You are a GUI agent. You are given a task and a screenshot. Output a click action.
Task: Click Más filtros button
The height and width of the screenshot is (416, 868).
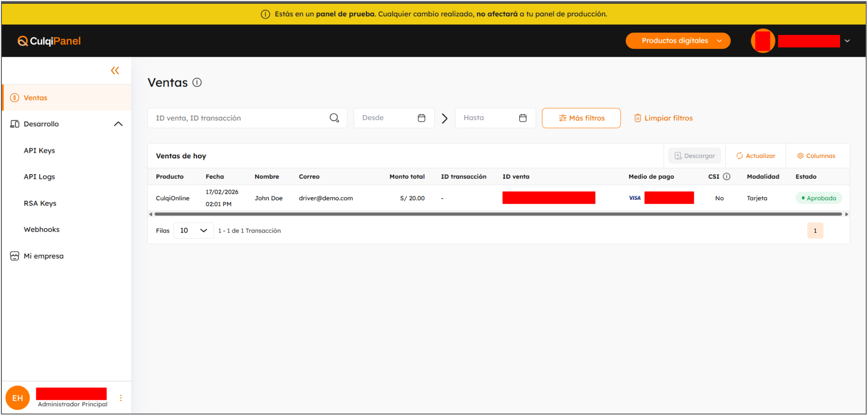click(x=581, y=118)
